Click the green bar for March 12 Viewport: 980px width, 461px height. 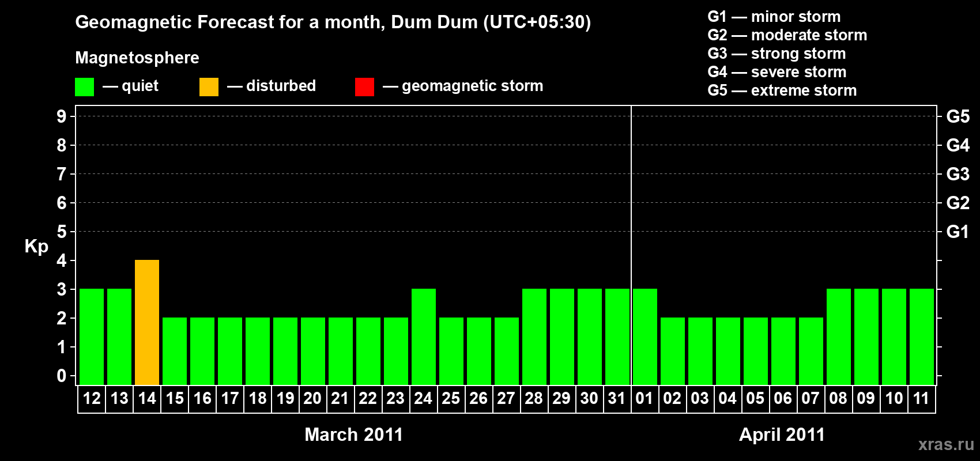coord(92,337)
